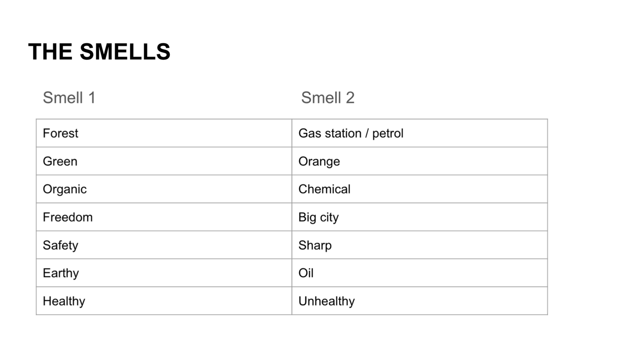The width and height of the screenshot is (644, 361).
Task: Select the Freedom cell
Action: (x=164, y=217)
